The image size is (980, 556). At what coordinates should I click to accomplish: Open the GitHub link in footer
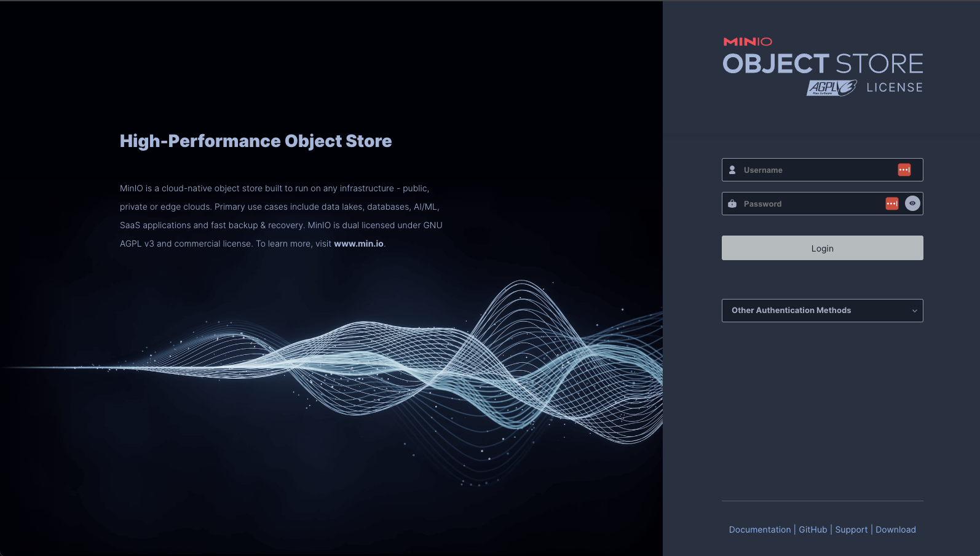pyautogui.click(x=813, y=530)
